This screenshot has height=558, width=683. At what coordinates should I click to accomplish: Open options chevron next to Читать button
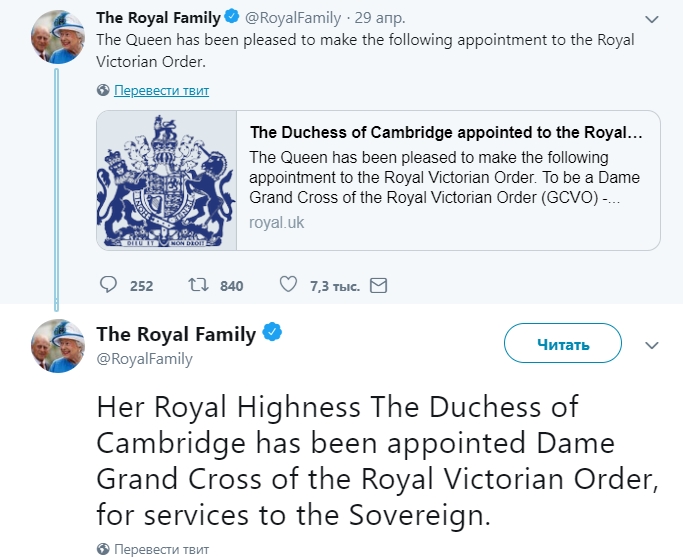pos(652,345)
